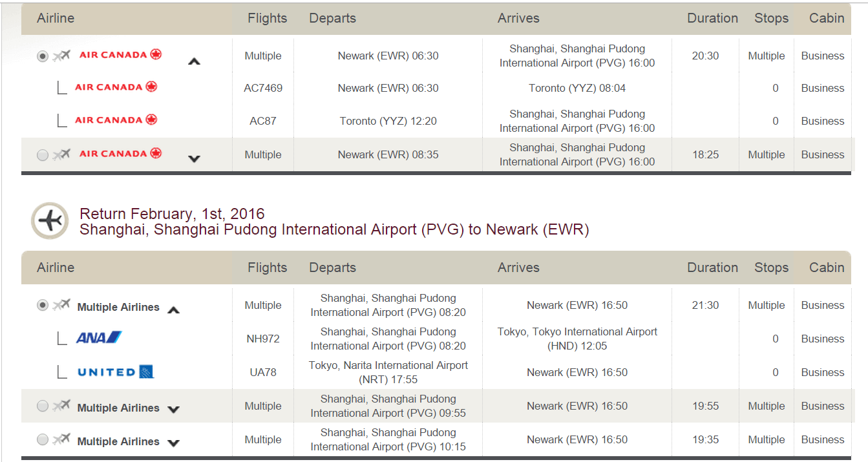
Task: Click small plane icon in 09:55 return row
Action: pyautogui.click(x=61, y=405)
